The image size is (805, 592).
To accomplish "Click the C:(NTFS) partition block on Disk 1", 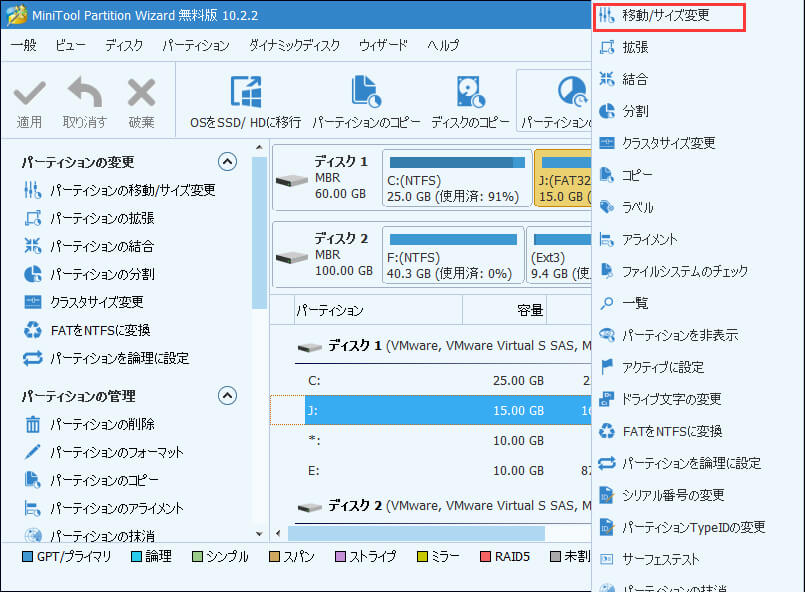I will tap(457, 178).
